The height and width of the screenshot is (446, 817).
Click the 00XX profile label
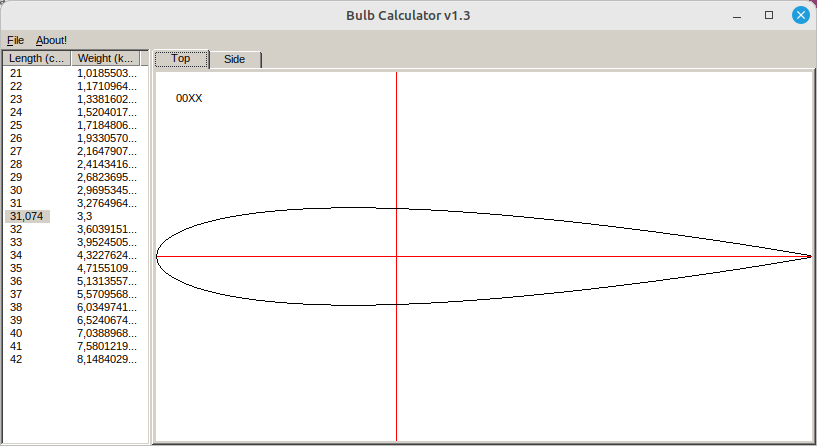click(189, 98)
